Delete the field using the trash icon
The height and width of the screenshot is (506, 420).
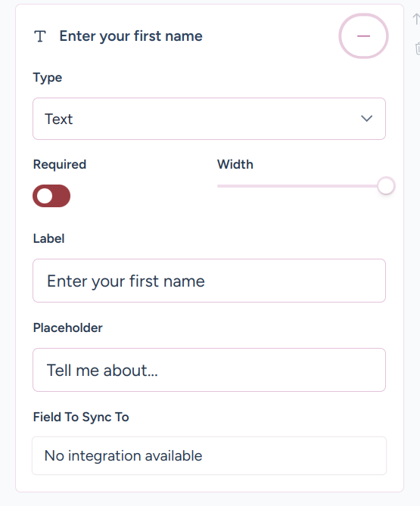pos(418,48)
